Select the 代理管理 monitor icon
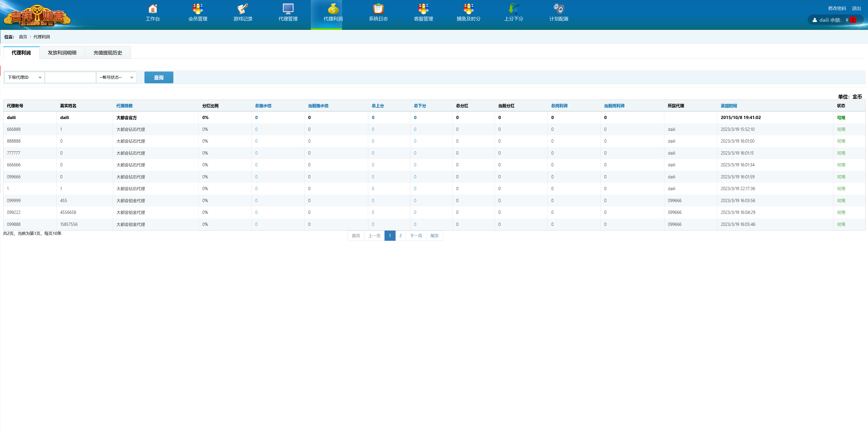This screenshot has width=868, height=434. point(288,9)
